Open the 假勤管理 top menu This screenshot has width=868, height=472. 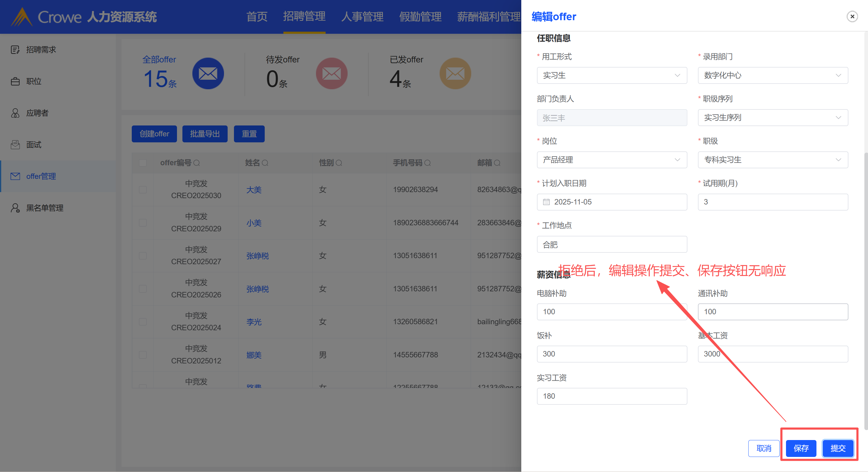(x=420, y=17)
